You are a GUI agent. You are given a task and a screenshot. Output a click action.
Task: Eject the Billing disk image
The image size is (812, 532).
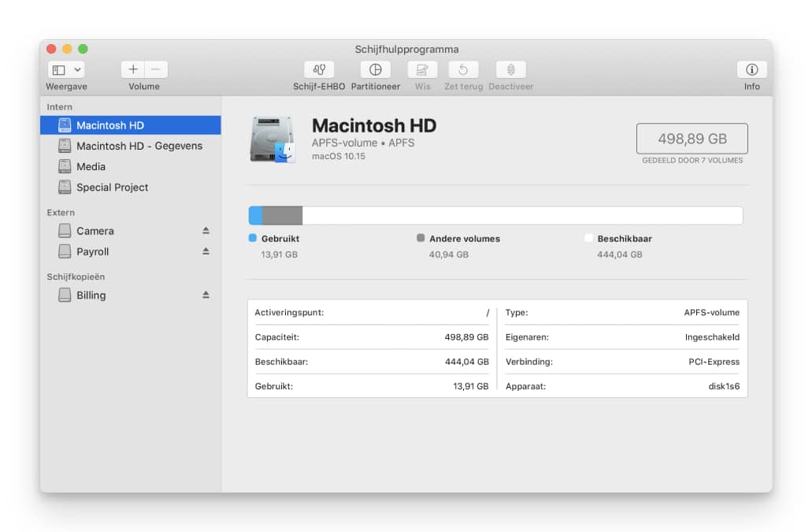pyautogui.click(x=206, y=295)
